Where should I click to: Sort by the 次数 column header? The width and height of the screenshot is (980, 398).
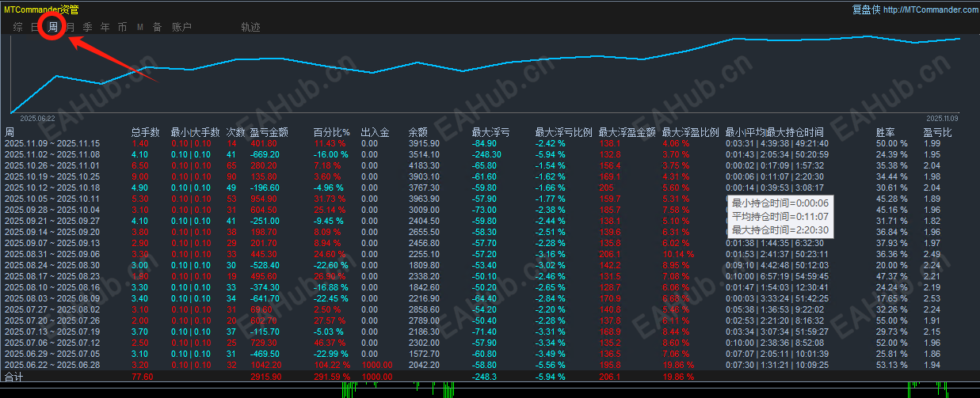click(x=235, y=132)
